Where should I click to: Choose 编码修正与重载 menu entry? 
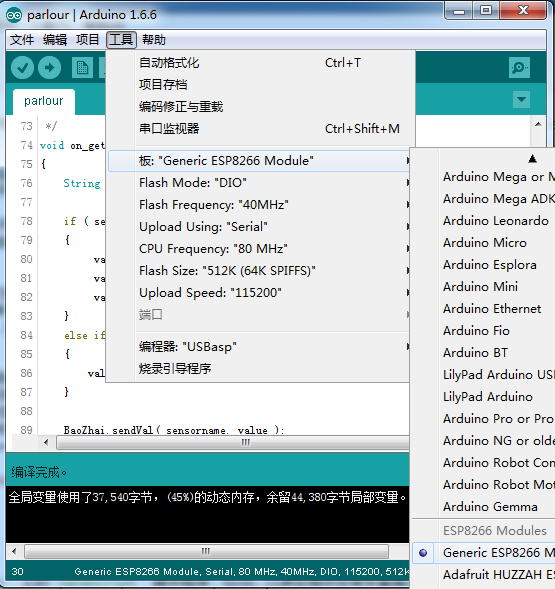(x=259, y=107)
